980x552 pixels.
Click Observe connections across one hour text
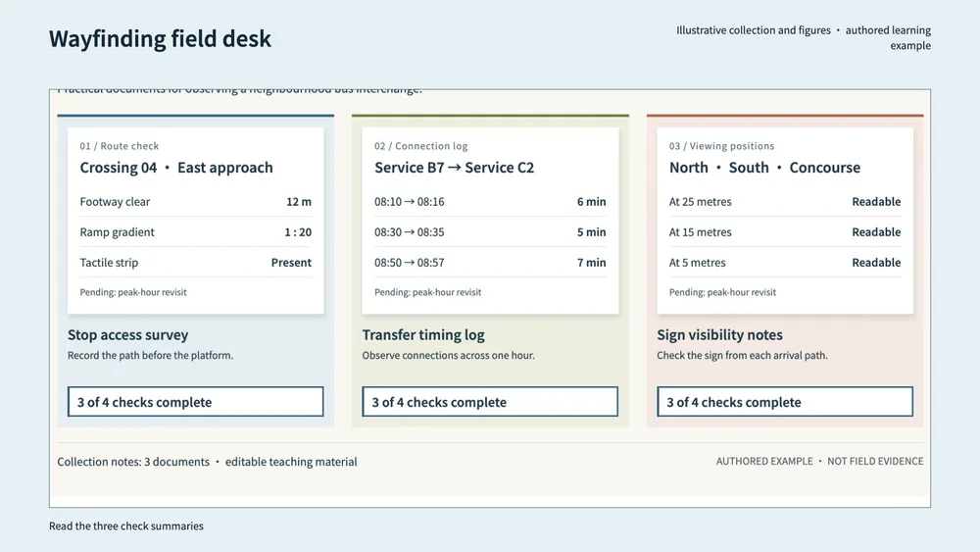pos(448,355)
